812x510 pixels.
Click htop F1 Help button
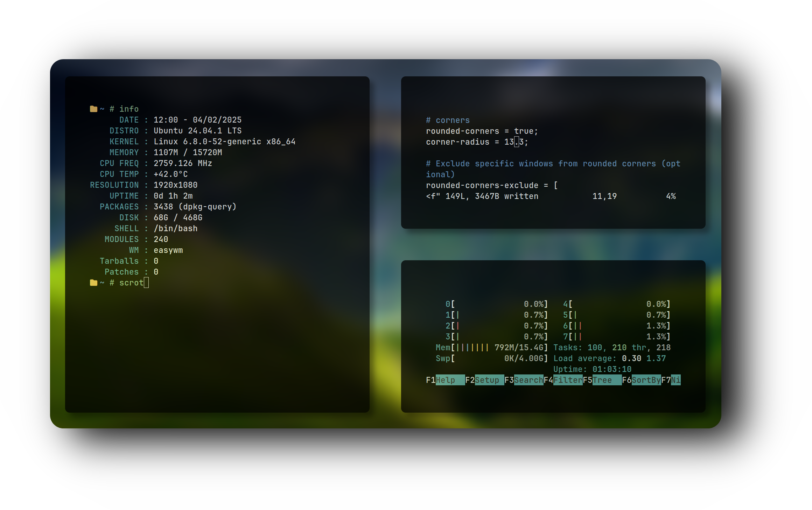click(450, 380)
